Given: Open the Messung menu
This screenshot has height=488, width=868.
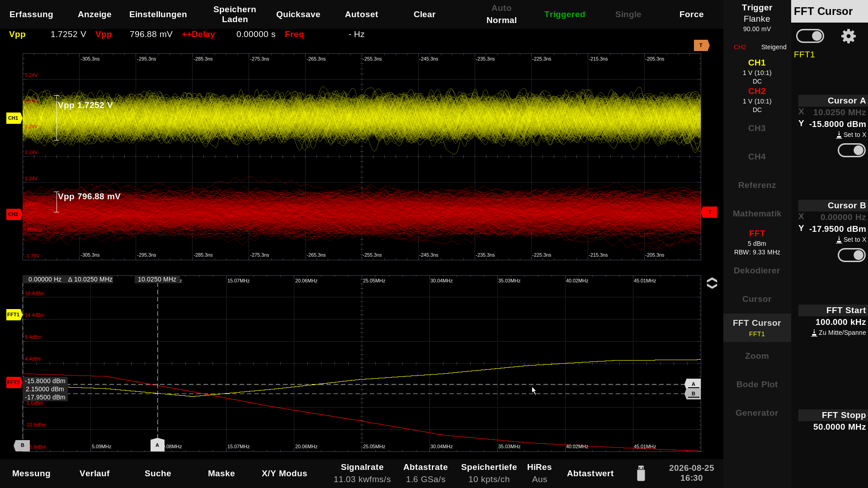Looking at the screenshot, I should click(x=31, y=474).
